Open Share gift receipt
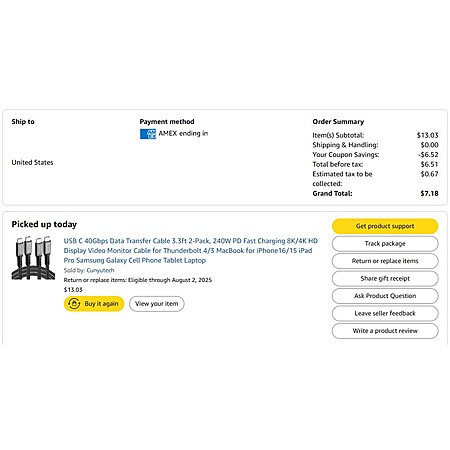The width and height of the screenshot is (450, 450). (x=385, y=278)
